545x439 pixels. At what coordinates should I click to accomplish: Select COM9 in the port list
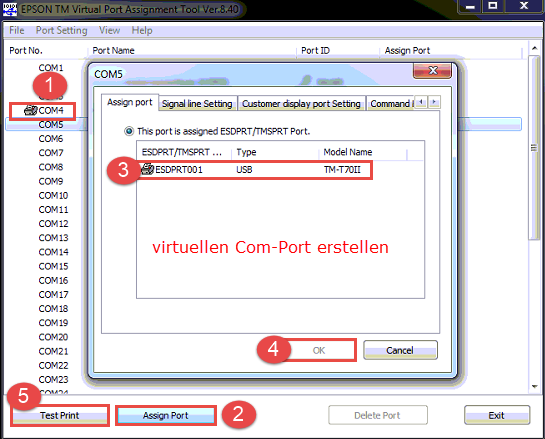[x=51, y=181]
